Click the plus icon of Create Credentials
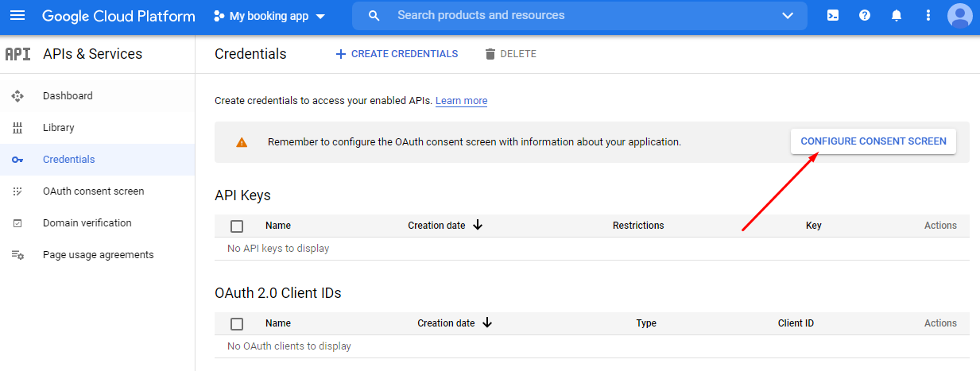This screenshot has width=980, height=371. 341,54
